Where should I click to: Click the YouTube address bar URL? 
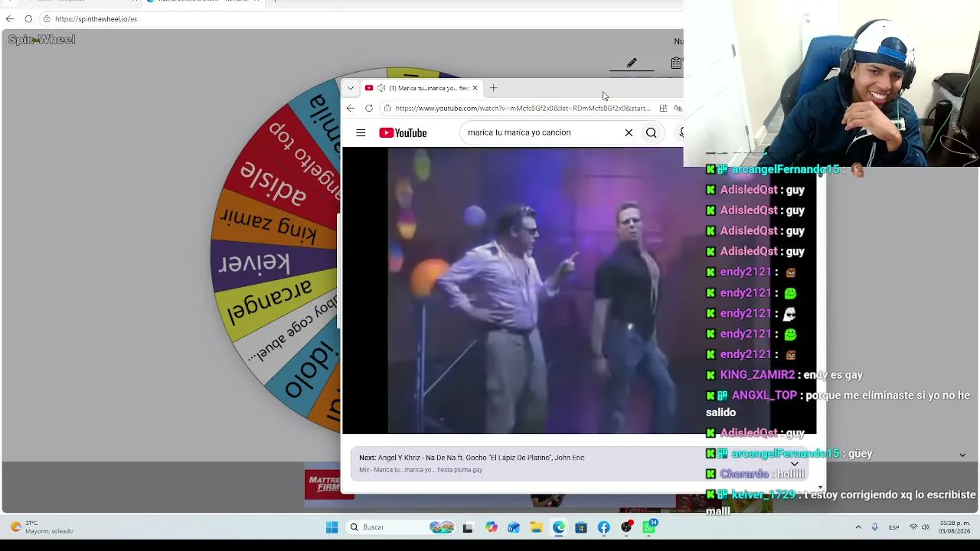point(523,109)
